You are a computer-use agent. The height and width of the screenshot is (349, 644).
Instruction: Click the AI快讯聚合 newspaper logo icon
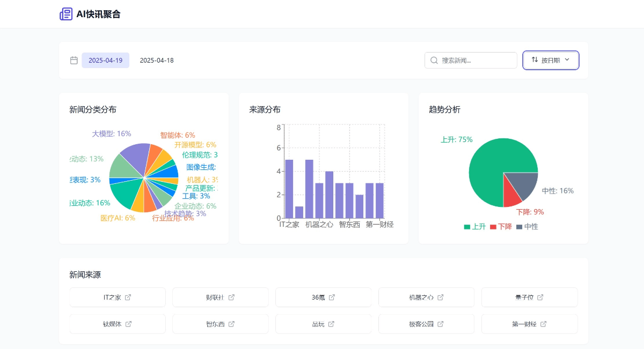[x=66, y=14]
